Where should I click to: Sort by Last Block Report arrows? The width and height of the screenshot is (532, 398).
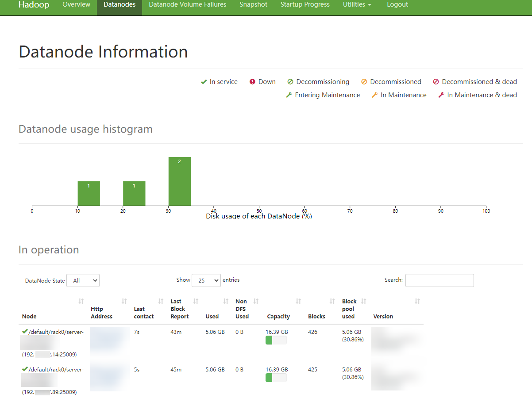196,301
